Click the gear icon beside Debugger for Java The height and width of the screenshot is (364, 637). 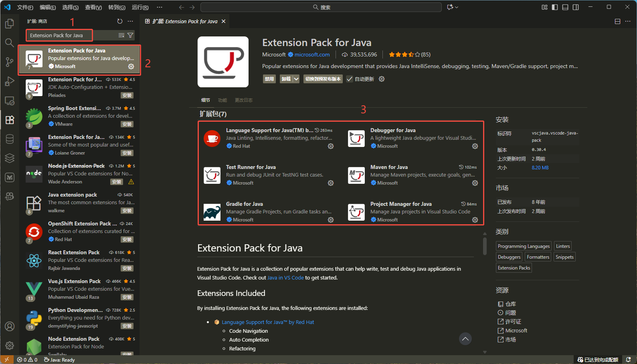coord(475,146)
